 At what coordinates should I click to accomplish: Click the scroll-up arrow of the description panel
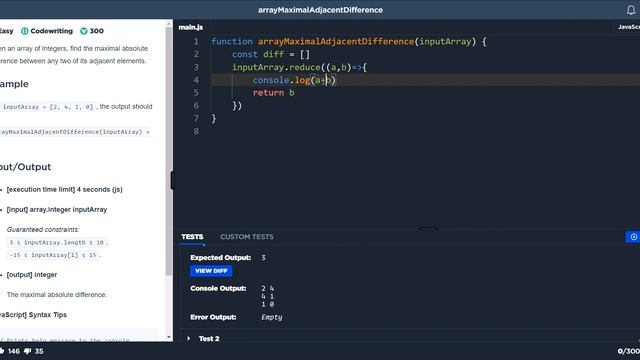[x=169, y=24]
